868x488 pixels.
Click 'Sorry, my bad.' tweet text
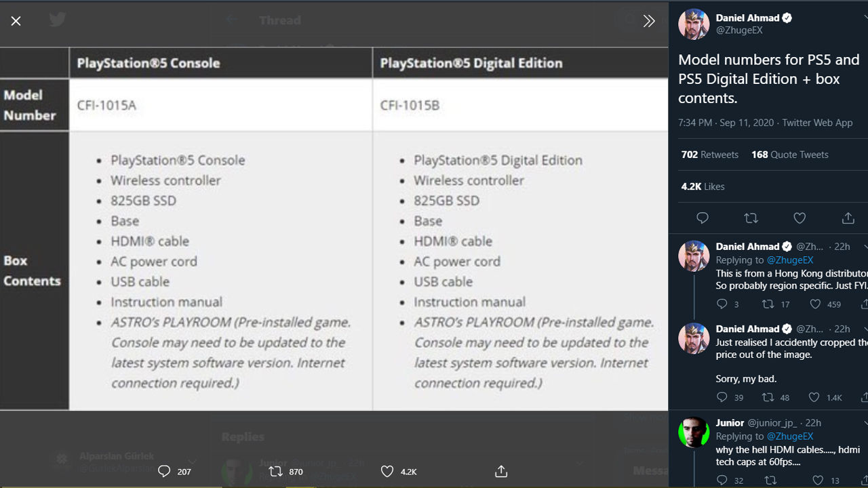coord(746,379)
